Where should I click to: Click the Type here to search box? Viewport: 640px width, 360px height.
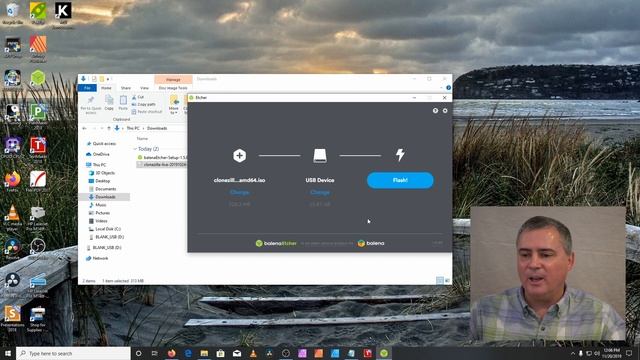(73, 353)
